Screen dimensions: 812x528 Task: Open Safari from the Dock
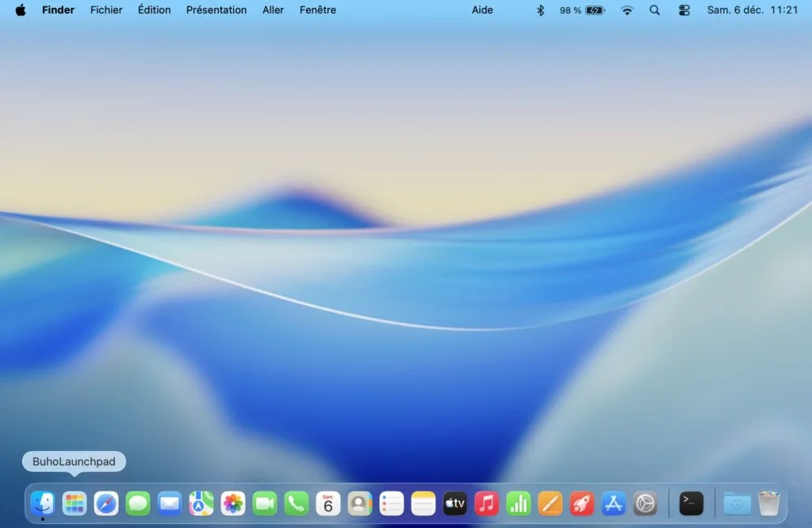[105, 503]
